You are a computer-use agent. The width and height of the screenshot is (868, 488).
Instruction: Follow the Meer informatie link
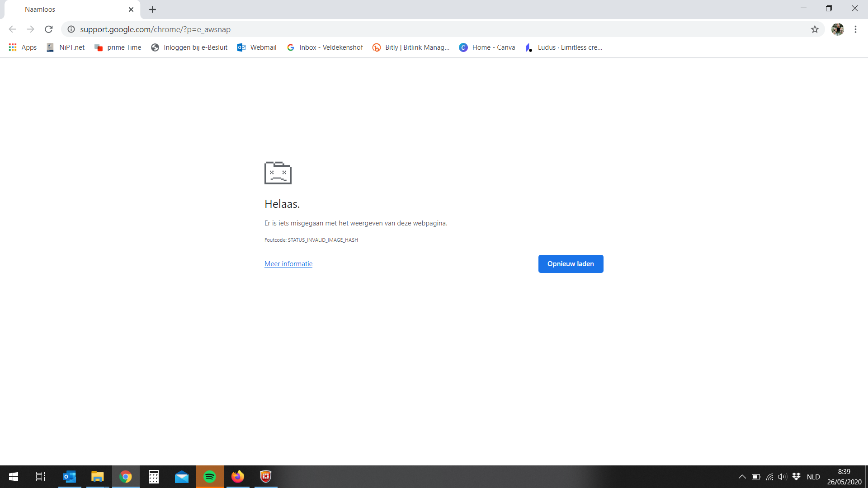click(x=288, y=264)
